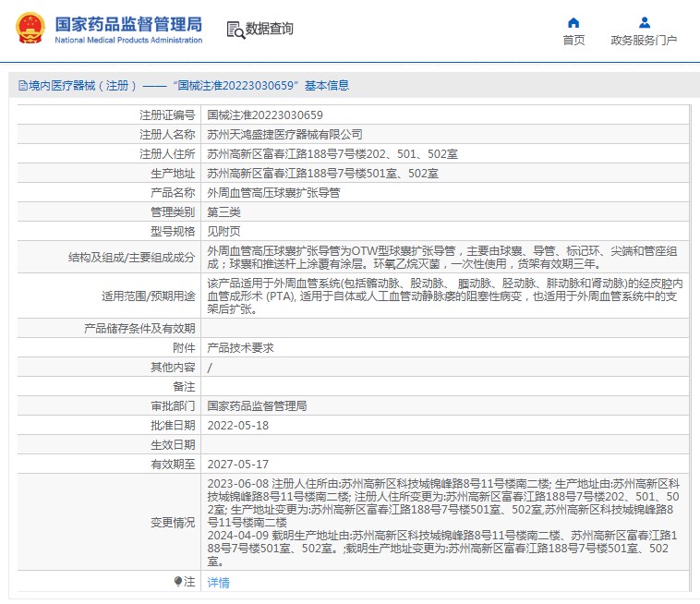
Task: Click the lightbulb icon beside 注
Action: point(178,581)
